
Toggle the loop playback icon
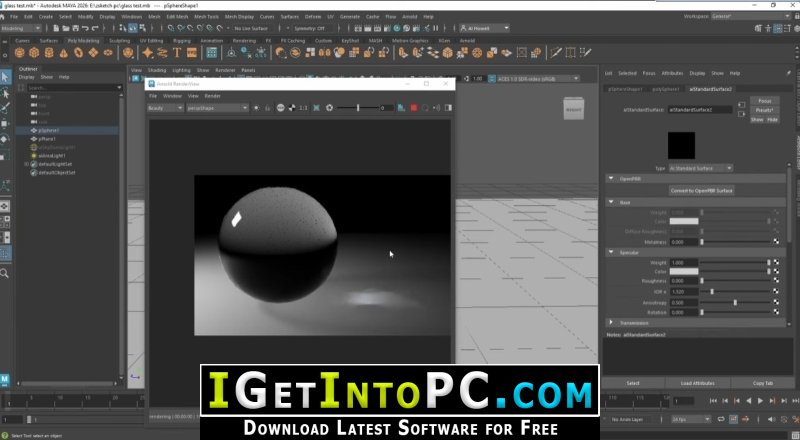[x=721, y=419]
